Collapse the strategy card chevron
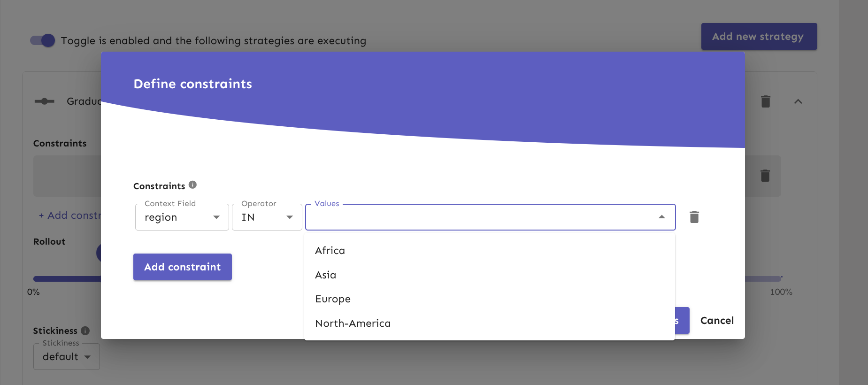This screenshot has width=868, height=385. 798,101
